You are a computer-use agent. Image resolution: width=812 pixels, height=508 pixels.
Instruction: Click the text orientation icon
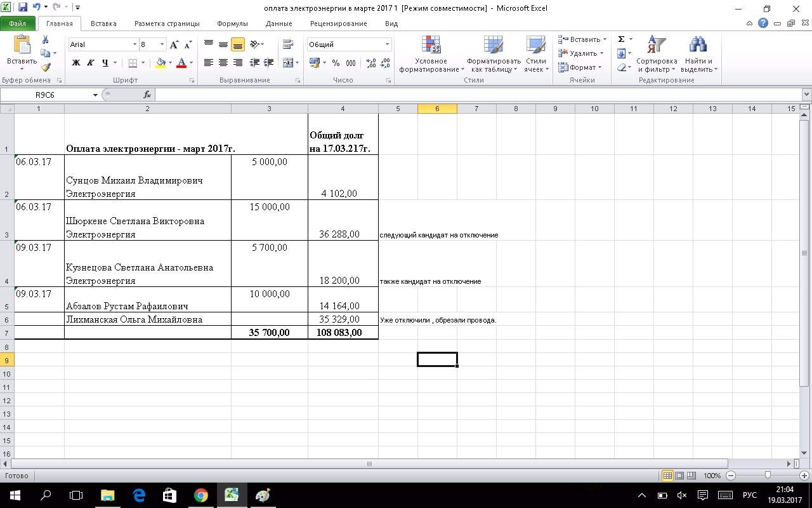coord(254,44)
